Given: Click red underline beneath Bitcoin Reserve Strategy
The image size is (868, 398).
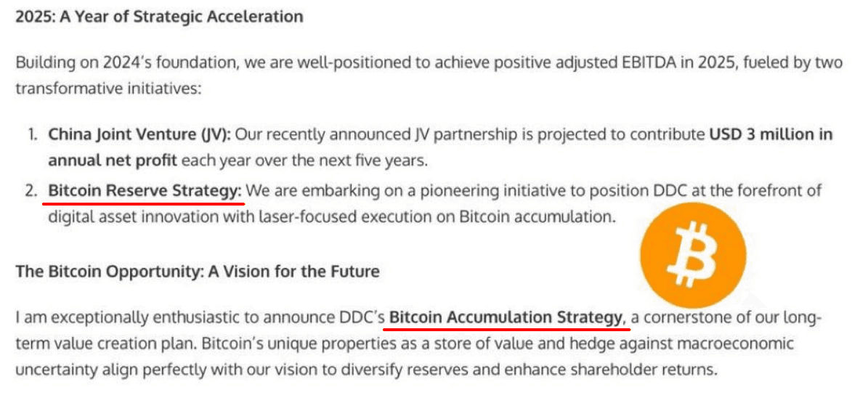Looking at the screenshot, I should click(143, 203).
